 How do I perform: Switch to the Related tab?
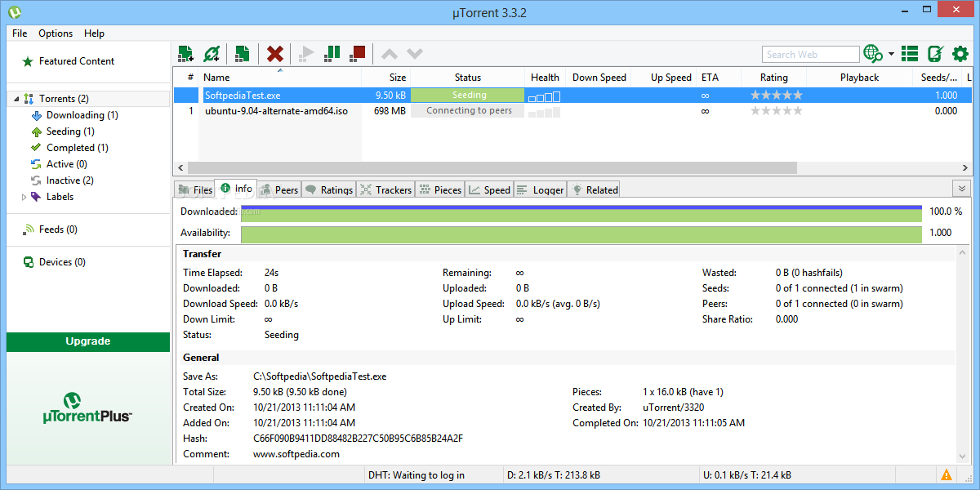point(595,189)
